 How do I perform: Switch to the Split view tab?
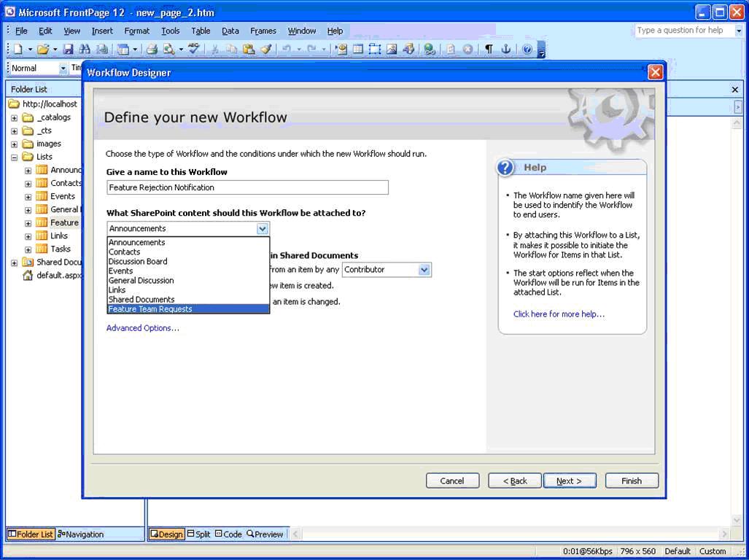(x=198, y=534)
